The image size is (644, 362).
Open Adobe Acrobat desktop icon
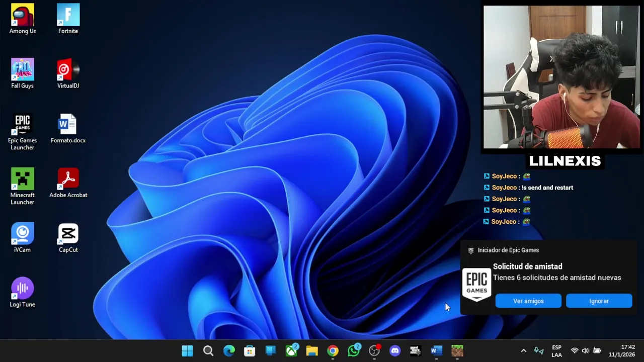(68, 184)
